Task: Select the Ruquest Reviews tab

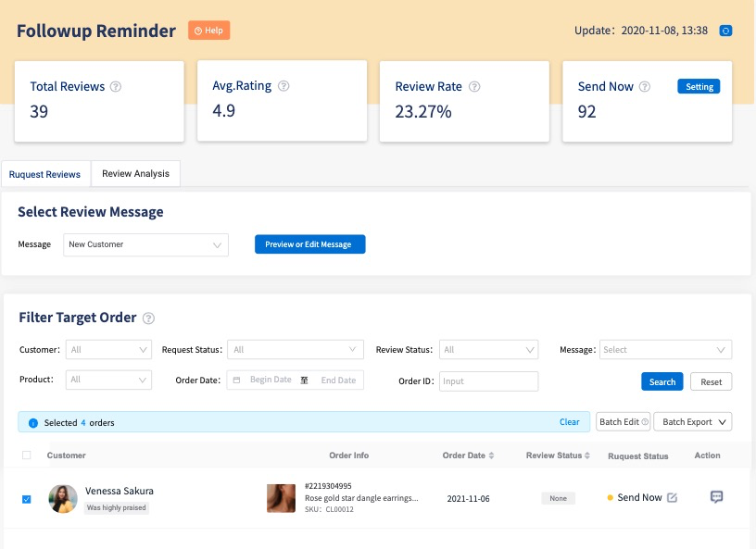Action: pyautogui.click(x=44, y=174)
